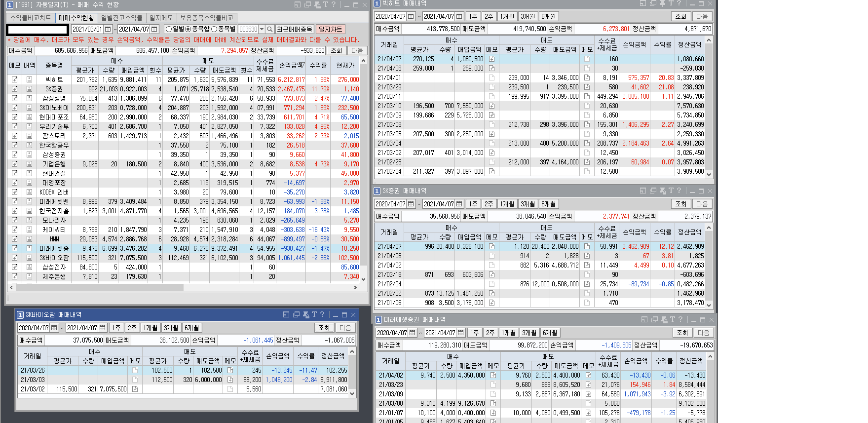Click the stock search magnifier icon
This screenshot has height=423, width=868.
[269, 29]
